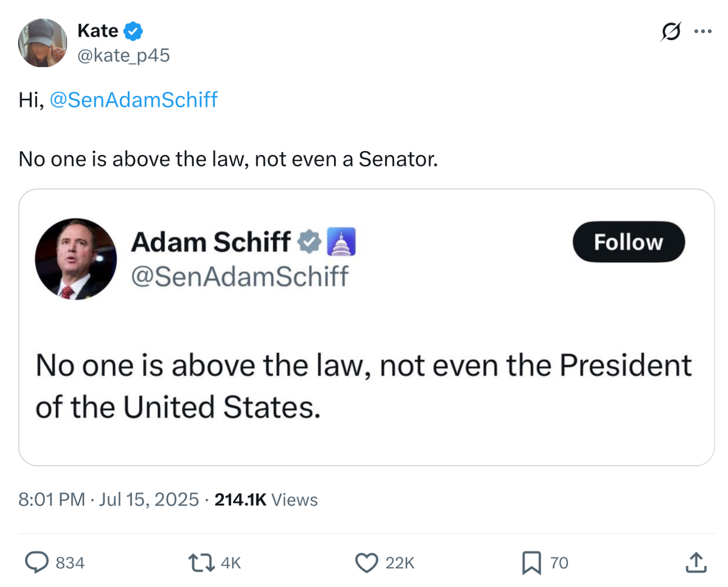
Task: Follow Adam Schiff
Action: [628, 242]
